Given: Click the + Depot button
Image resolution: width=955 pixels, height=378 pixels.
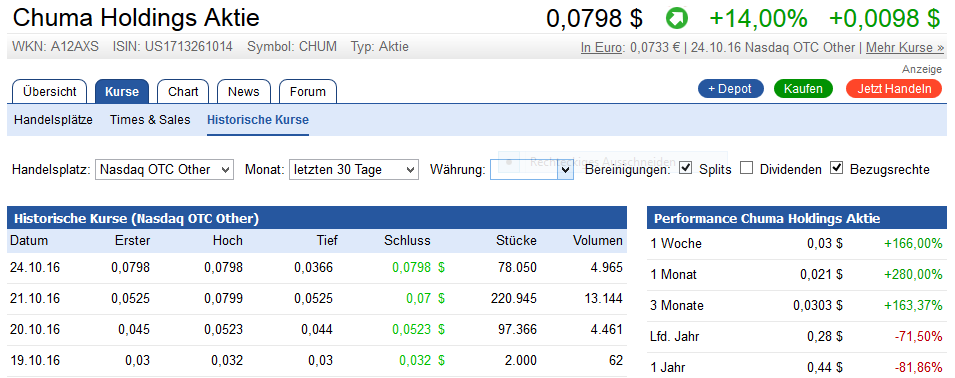Looking at the screenshot, I should 730,89.
